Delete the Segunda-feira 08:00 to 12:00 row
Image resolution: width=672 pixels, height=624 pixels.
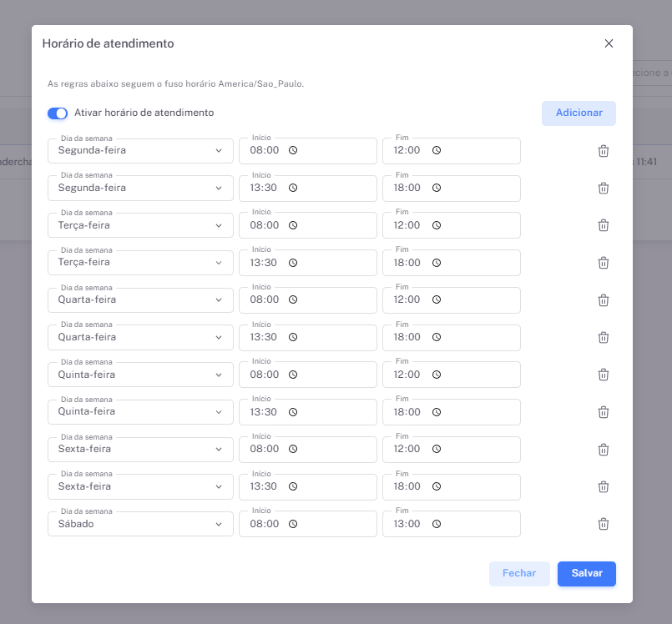[603, 151]
